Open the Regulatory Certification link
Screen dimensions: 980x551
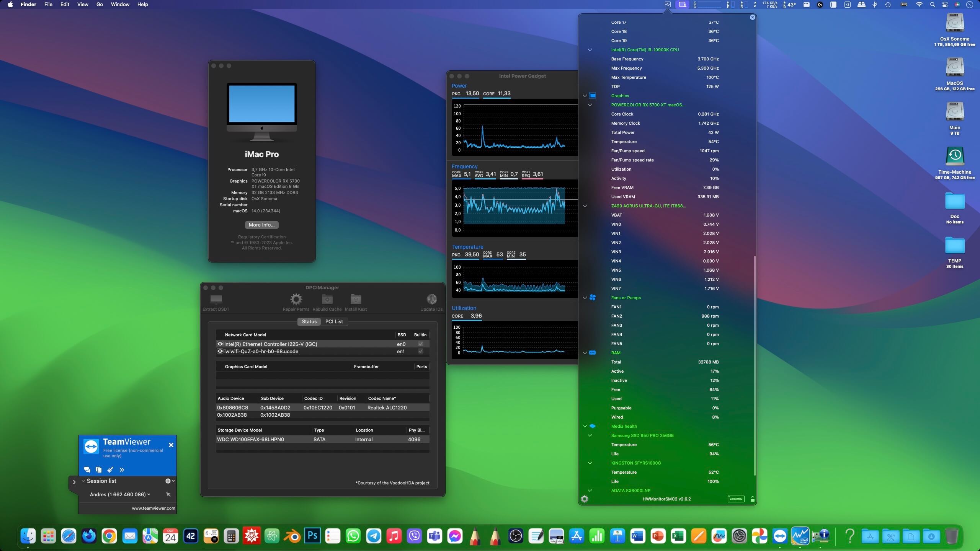coord(261,236)
